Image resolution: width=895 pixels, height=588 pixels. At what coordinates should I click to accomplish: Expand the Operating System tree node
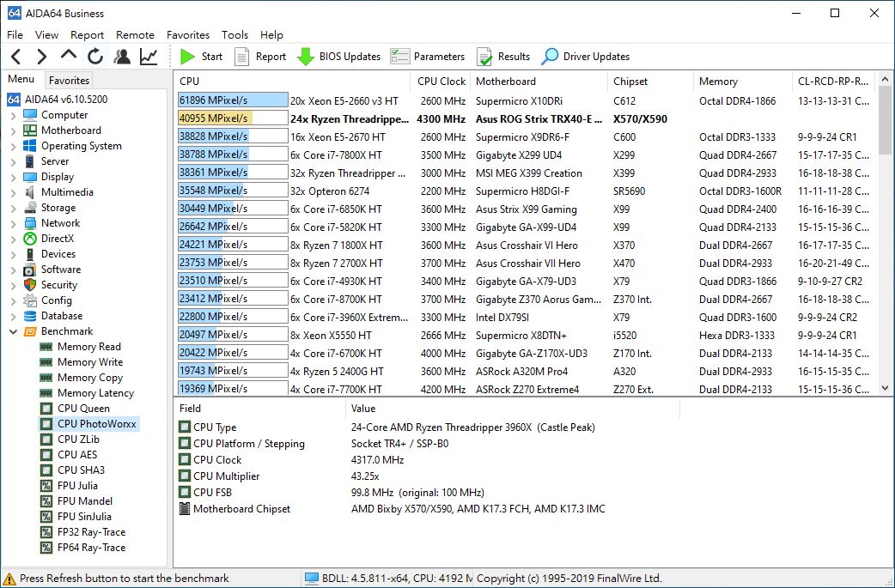pos(13,146)
